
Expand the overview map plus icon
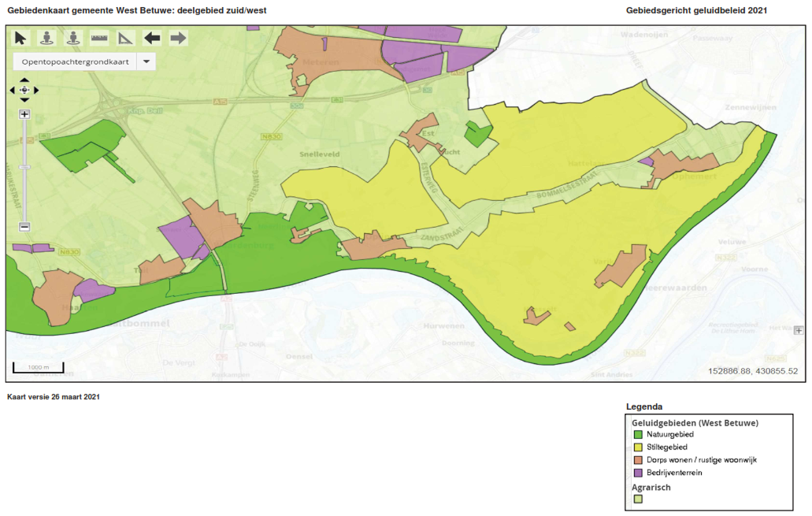[799, 330]
